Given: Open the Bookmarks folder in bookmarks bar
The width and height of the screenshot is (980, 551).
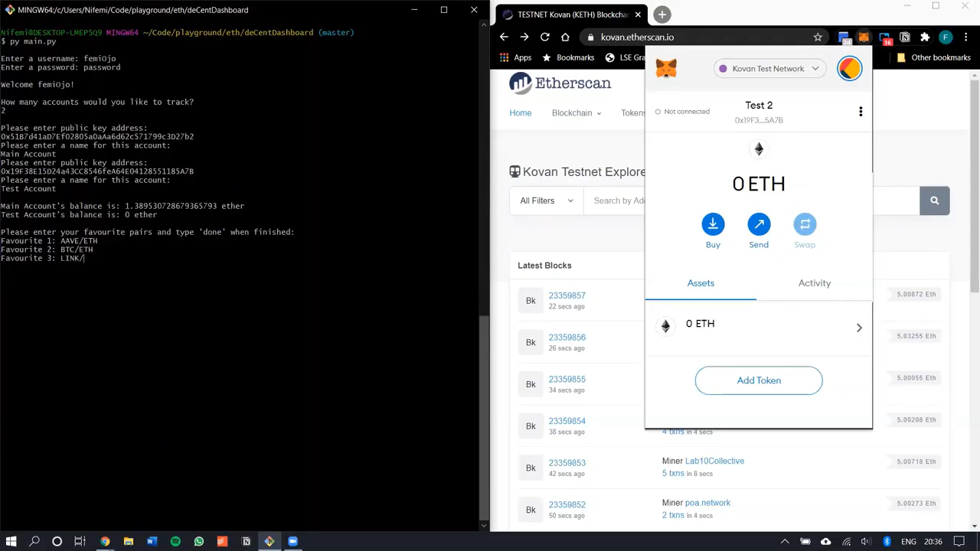Looking at the screenshot, I should click(568, 57).
